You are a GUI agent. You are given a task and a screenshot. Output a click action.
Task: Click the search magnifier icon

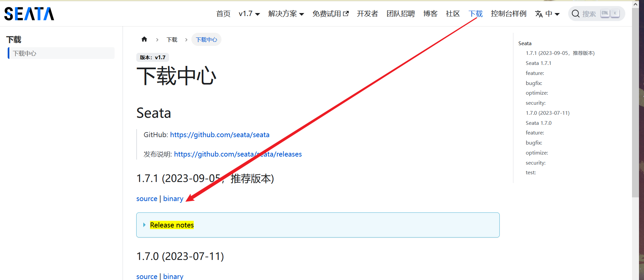click(x=576, y=14)
